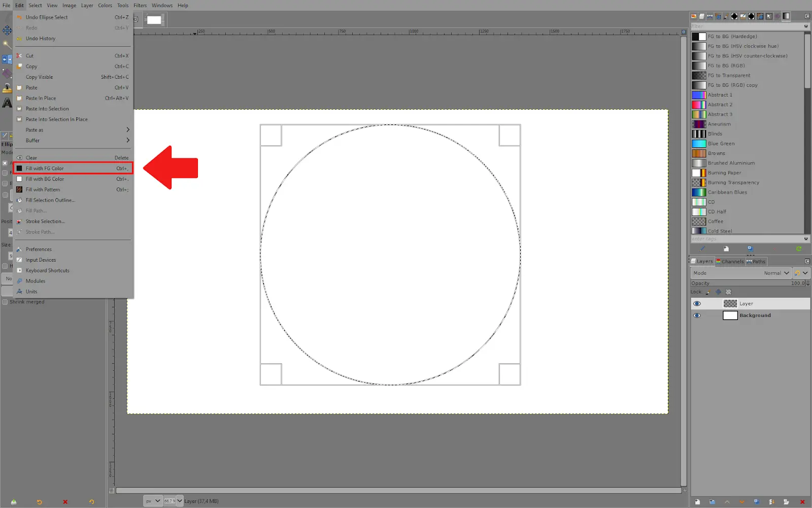The width and height of the screenshot is (812, 508).
Task: Select the Move tool in the toolbox
Action: click(7, 30)
